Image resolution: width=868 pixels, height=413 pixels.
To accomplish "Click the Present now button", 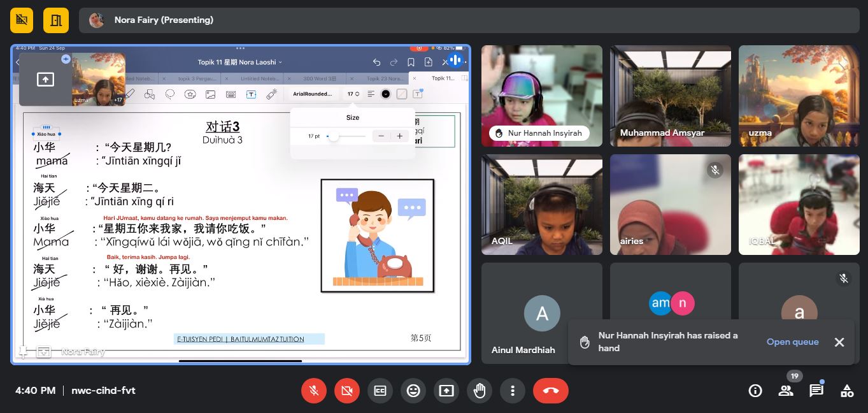I will 446,391.
